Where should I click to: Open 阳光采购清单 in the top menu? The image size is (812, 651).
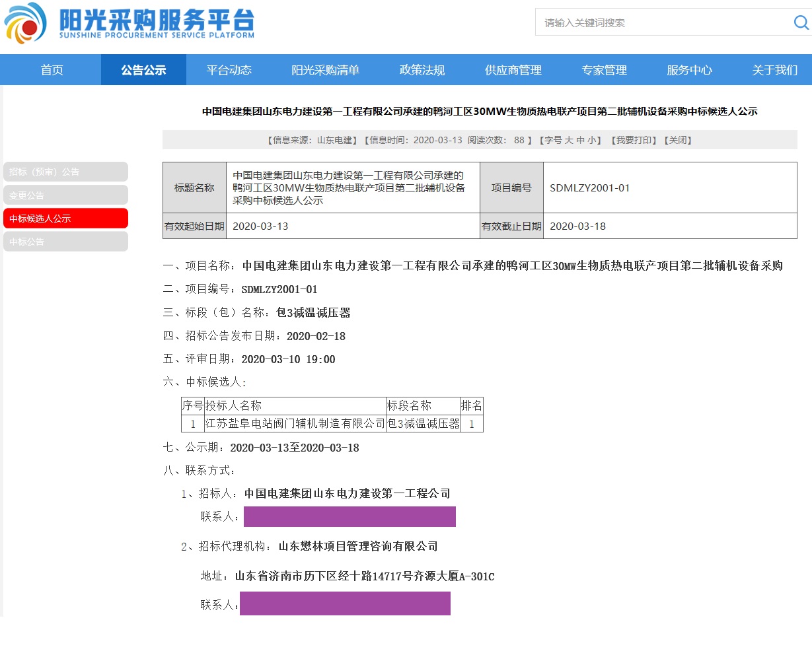[x=325, y=70]
